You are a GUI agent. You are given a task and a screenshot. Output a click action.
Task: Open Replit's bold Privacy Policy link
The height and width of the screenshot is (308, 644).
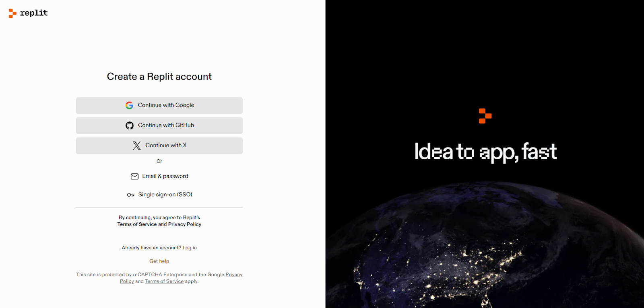point(185,224)
